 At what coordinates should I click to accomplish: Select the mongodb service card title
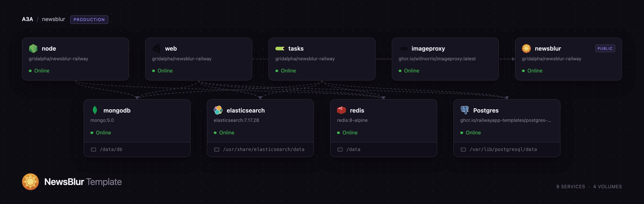click(117, 110)
